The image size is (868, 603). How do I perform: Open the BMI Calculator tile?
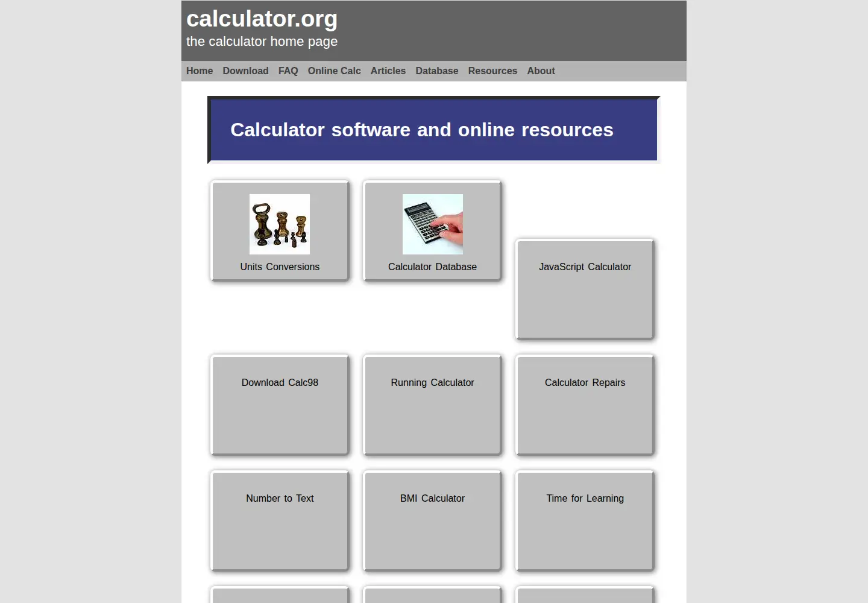(x=432, y=521)
